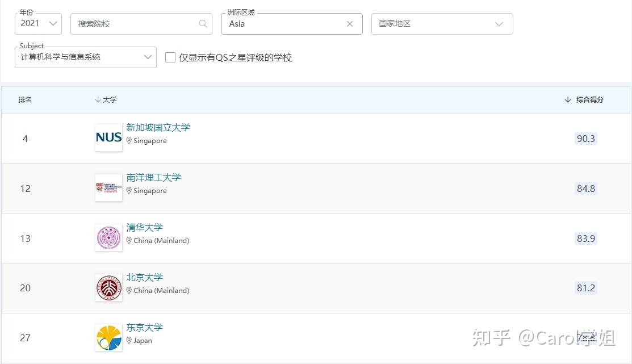Image resolution: width=632 pixels, height=364 pixels.
Task: Click the 84.8 score value
Action: (x=585, y=189)
